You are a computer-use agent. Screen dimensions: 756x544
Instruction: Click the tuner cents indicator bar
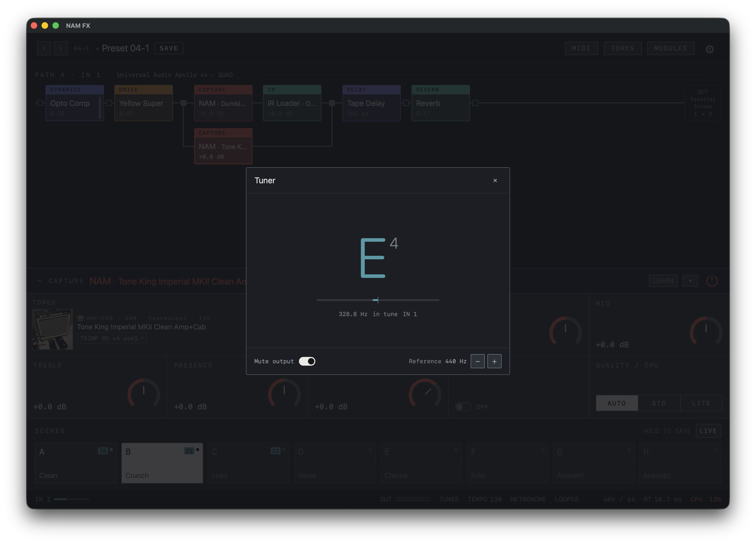coord(378,300)
